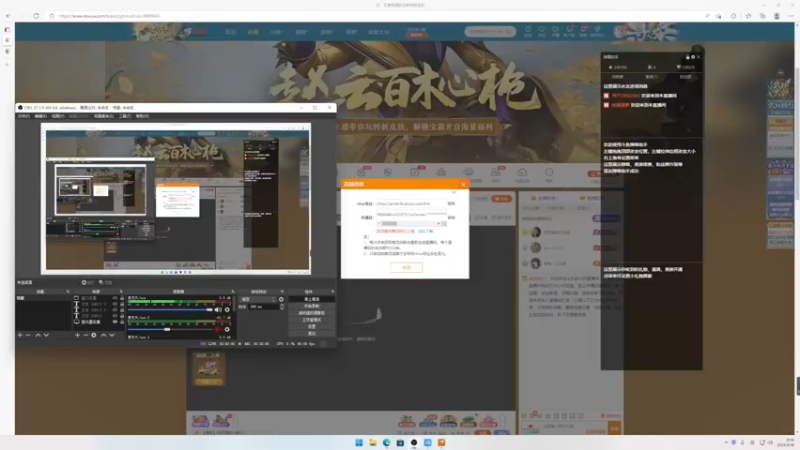The image size is (800, 450).
Task: Open the Edit menu in OBS menu bar
Action: click(41, 116)
